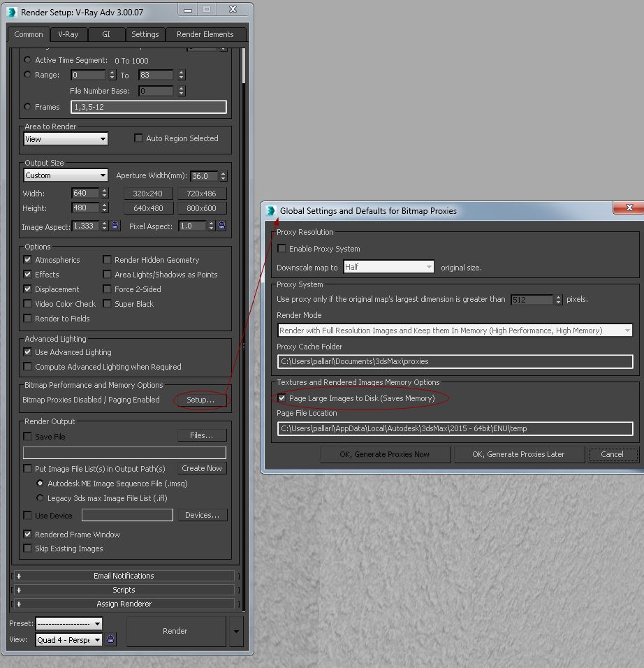Open the arrow menu beside Render button
Screen dimensions: 644x668
click(x=236, y=631)
